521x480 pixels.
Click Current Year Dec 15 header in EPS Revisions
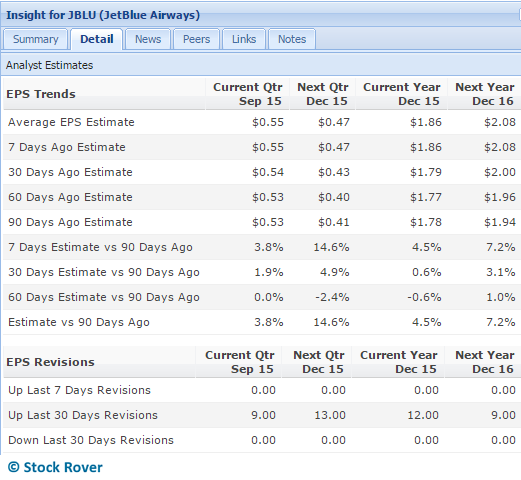[x=399, y=362]
